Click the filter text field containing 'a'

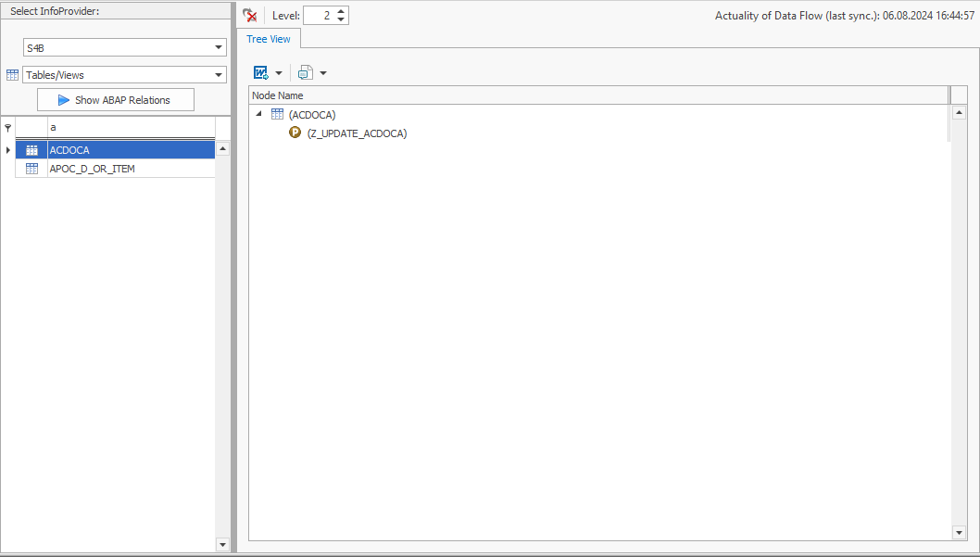tap(130, 127)
